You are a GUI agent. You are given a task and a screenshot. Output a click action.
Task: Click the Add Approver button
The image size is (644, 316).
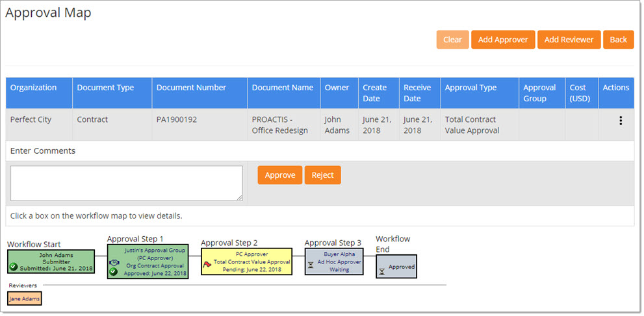coord(503,40)
